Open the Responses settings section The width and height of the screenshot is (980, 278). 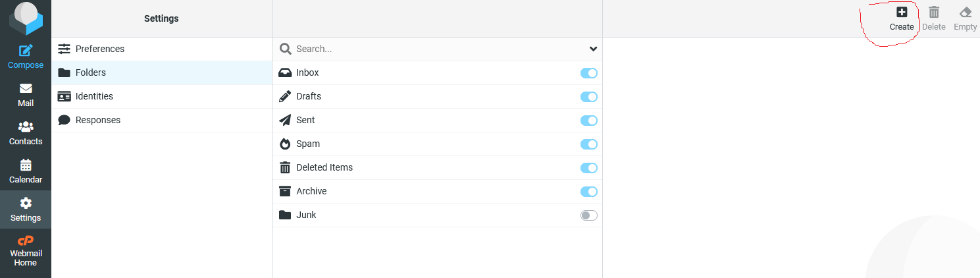click(97, 120)
